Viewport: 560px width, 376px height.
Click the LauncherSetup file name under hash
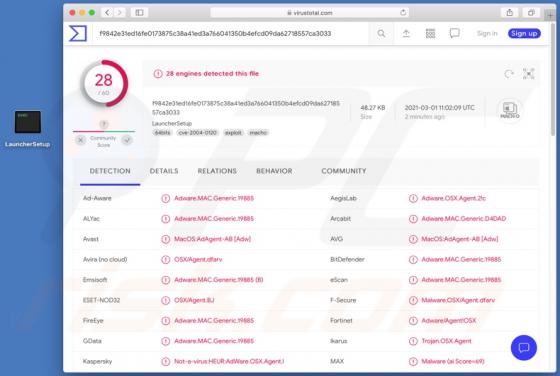tap(172, 123)
